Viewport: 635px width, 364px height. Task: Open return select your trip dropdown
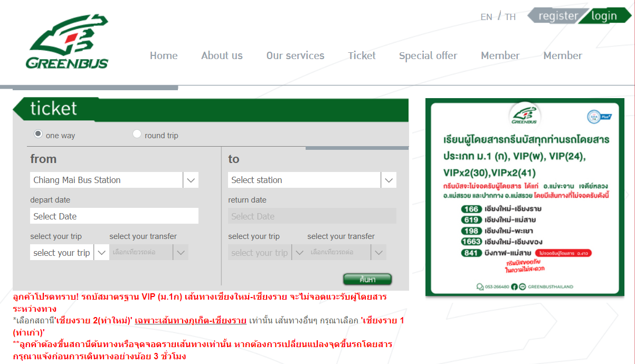[x=267, y=253]
